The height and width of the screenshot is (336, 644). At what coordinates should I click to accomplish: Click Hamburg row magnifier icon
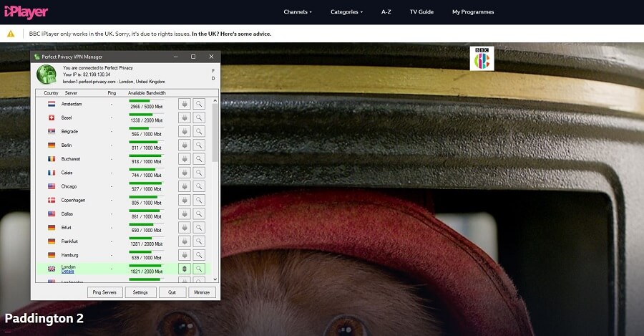(199, 255)
